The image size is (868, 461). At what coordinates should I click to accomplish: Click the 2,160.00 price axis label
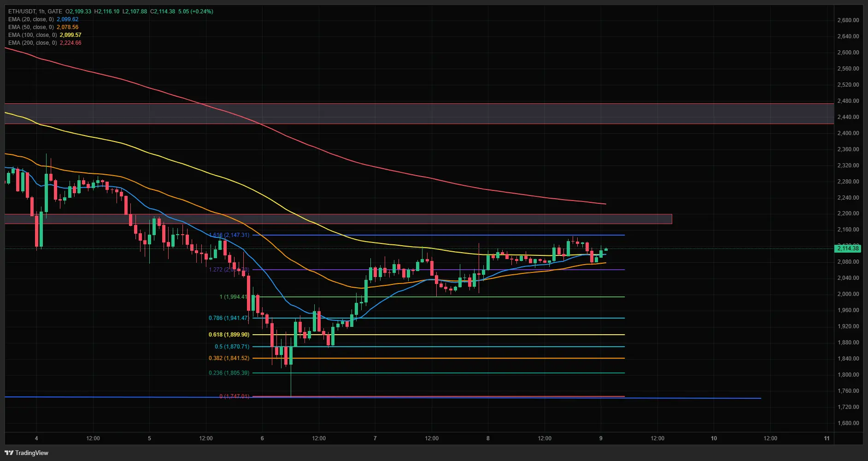coord(848,230)
